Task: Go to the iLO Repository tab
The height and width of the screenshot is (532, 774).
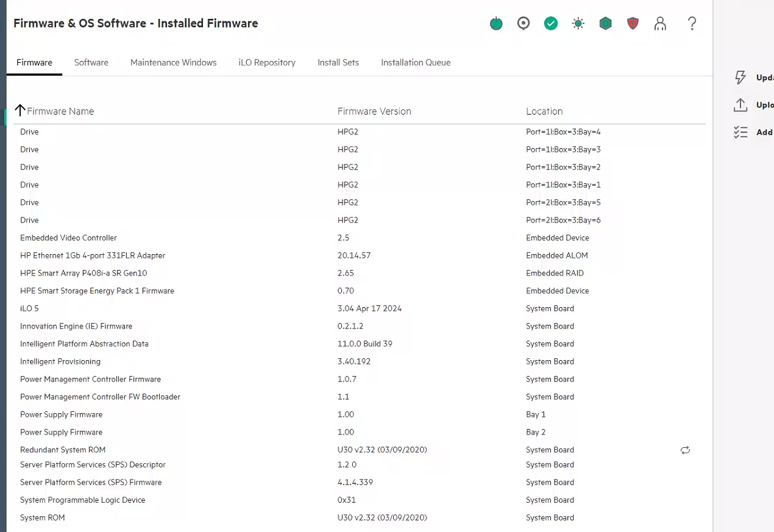Action: tap(267, 63)
